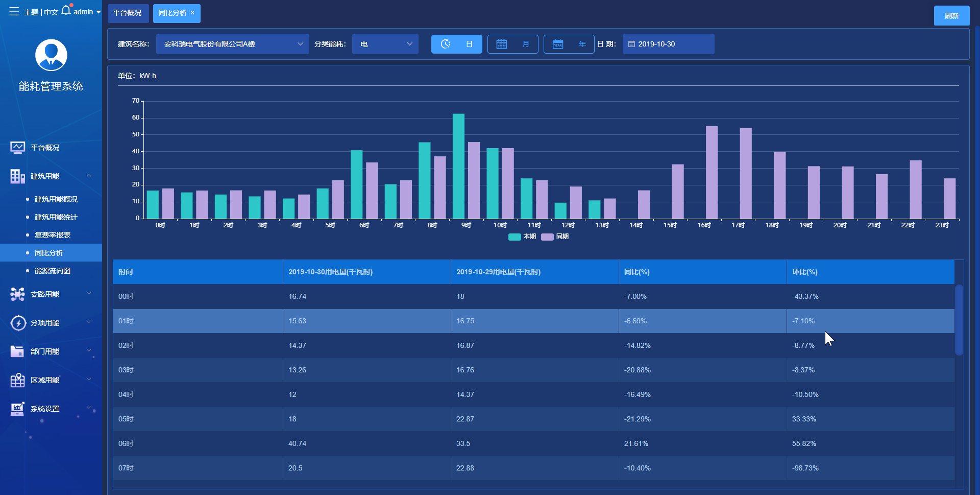Click the 支路用能 network icon
The width and height of the screenshot is (980, 495).
[x=18, y=294]
